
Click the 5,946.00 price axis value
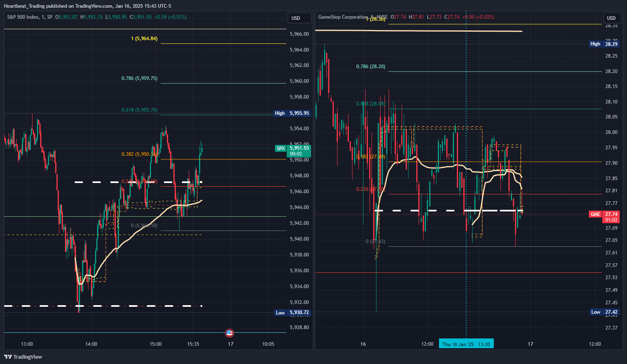click(x=299, y=192)
